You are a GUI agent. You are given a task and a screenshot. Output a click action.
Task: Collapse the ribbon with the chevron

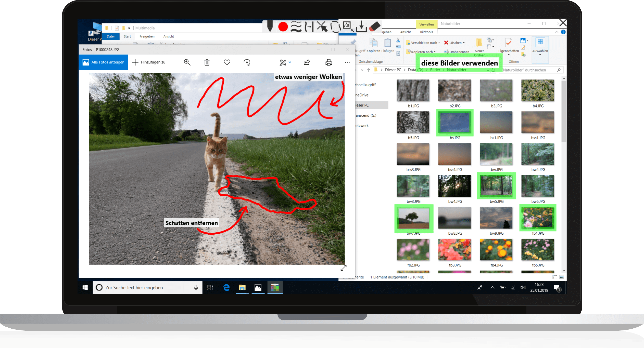tap(556, 32)
